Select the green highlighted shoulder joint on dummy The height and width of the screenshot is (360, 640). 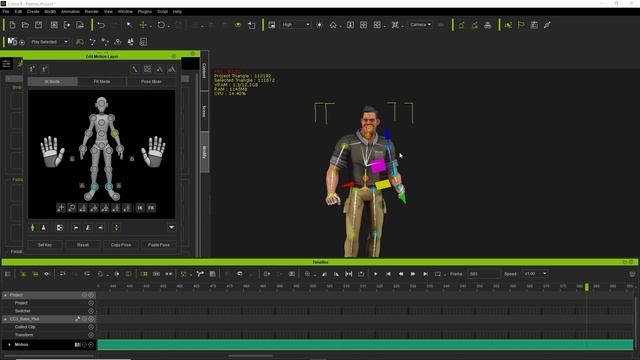tap(115, 133)
